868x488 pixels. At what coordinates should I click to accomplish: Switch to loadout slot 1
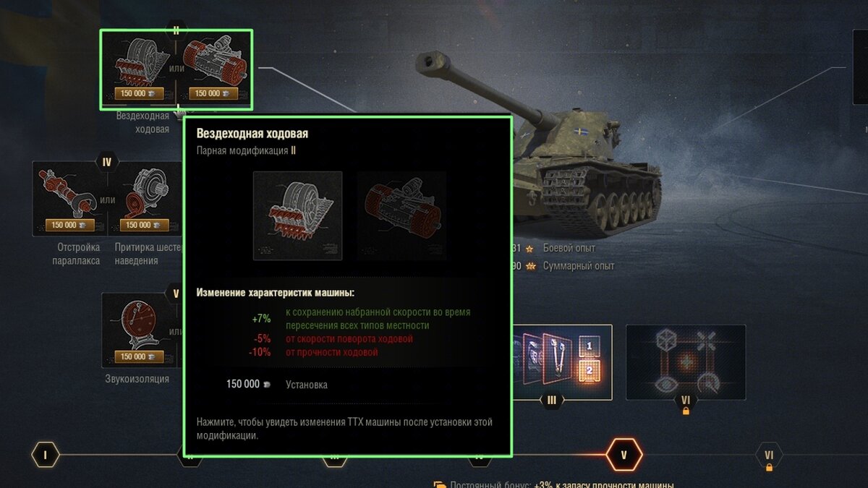[x=590, y=347]
